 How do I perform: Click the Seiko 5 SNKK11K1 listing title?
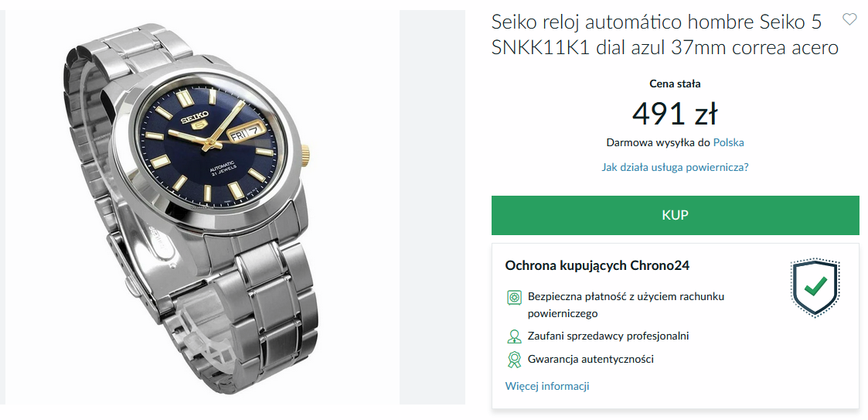pyautogui.click(x=665, y=35)
